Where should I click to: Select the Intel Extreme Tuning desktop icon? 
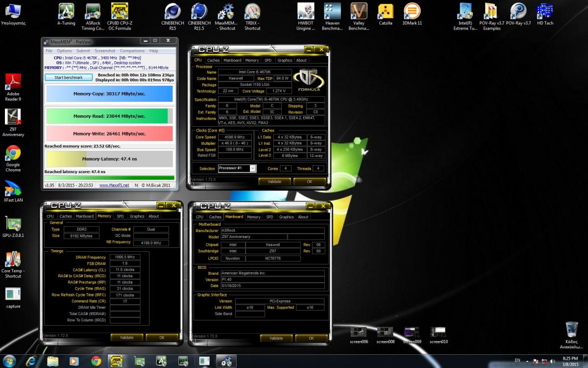coord(465,17)
